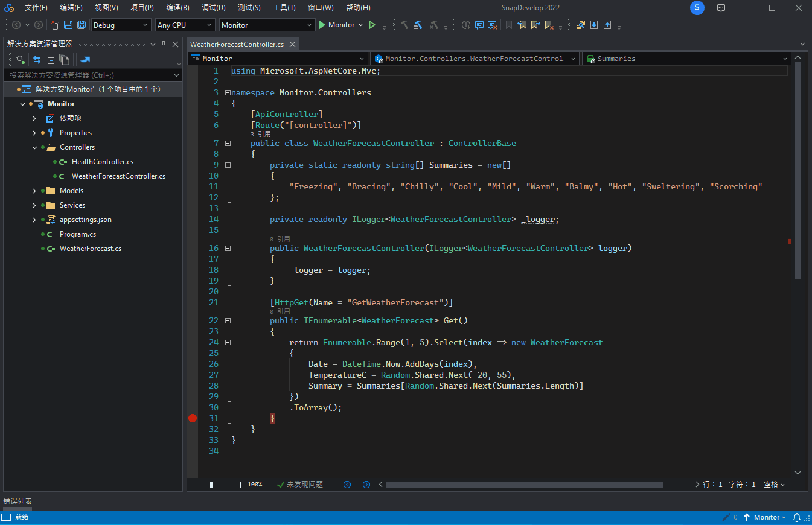Screen dimensions: 812x525
Task: Select the WeatherForecastController.cs editor tab
Action: (237, 45)
